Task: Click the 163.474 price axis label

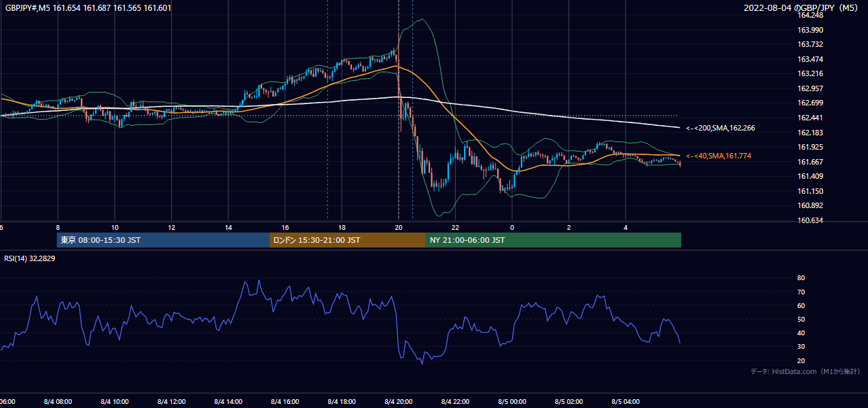Action: click(810, 59)
